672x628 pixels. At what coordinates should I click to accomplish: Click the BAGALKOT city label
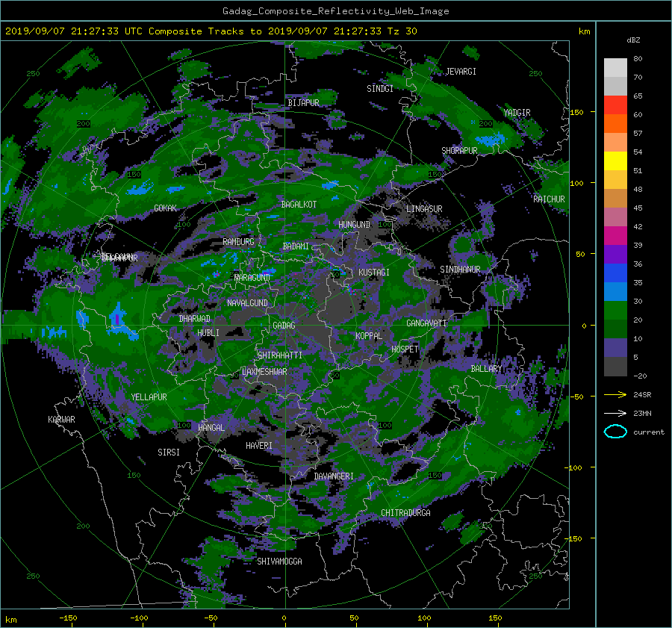point(299,205)
